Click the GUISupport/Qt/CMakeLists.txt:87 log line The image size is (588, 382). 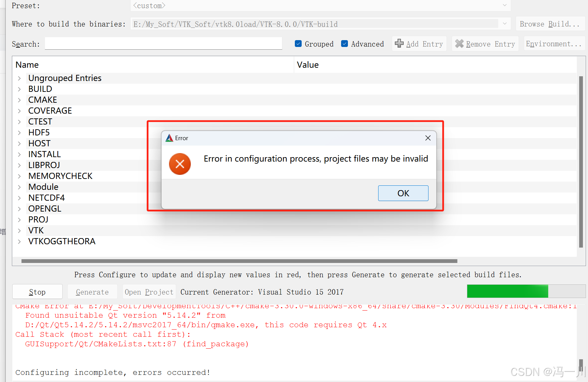[137, 344]
